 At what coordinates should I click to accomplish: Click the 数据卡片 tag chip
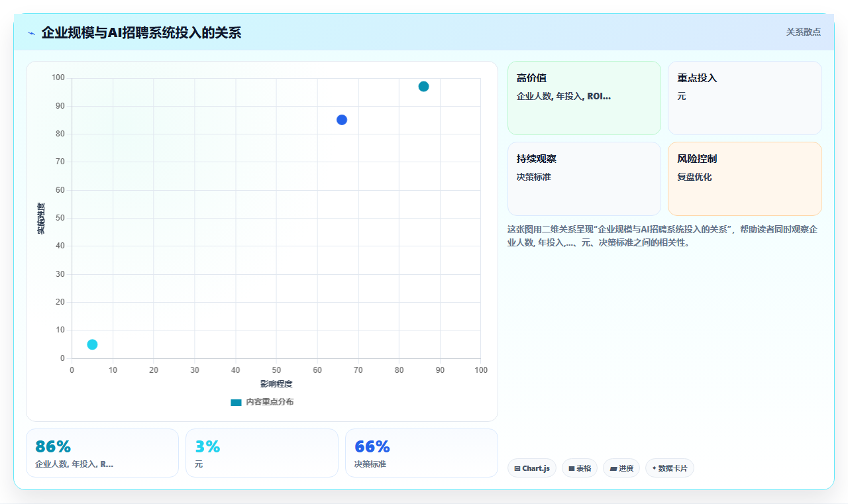point(670,468)
